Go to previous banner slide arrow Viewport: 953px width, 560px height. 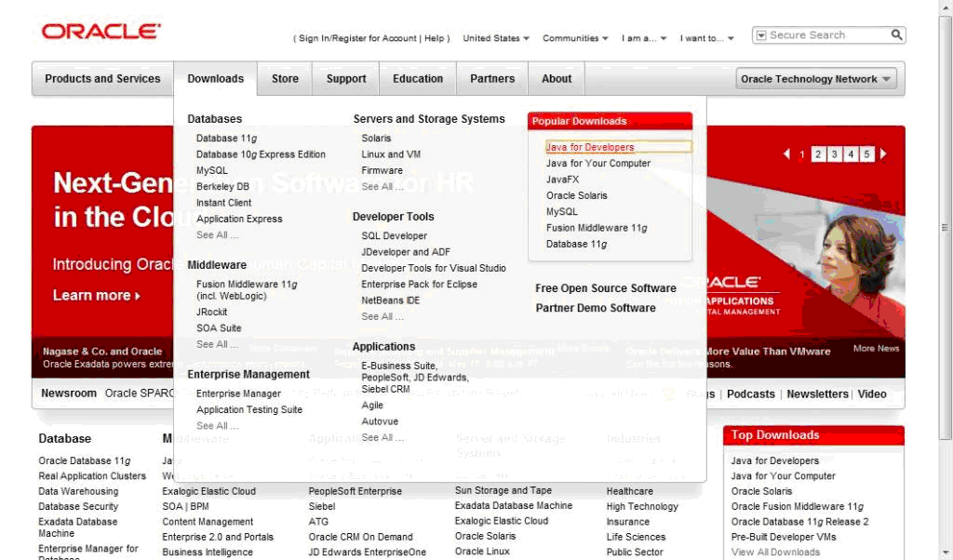click(787, 154)
